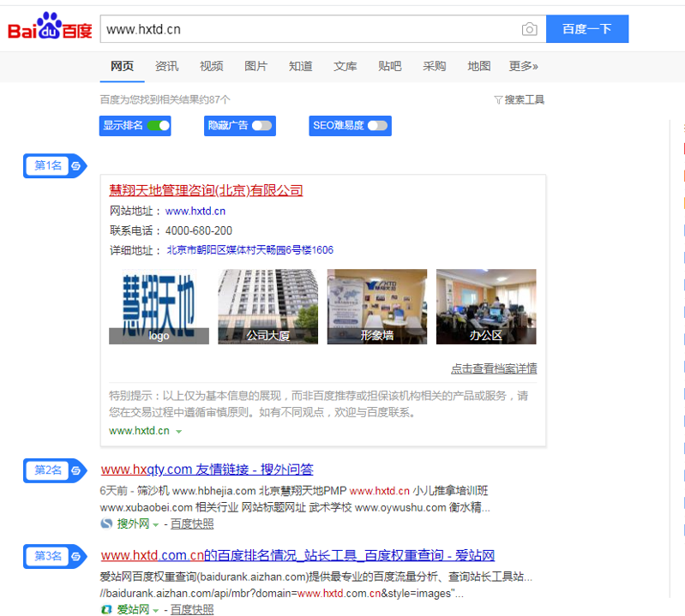The width and height of the screenshot is (685, 616).
Task: Click the phone number 4000-680-200
Action: [199, 231]
